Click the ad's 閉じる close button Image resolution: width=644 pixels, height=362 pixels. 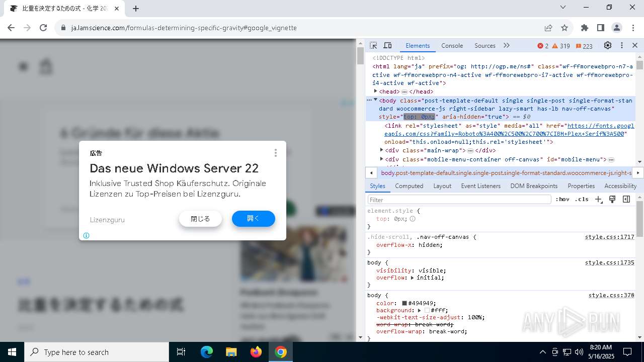[200, 219]
